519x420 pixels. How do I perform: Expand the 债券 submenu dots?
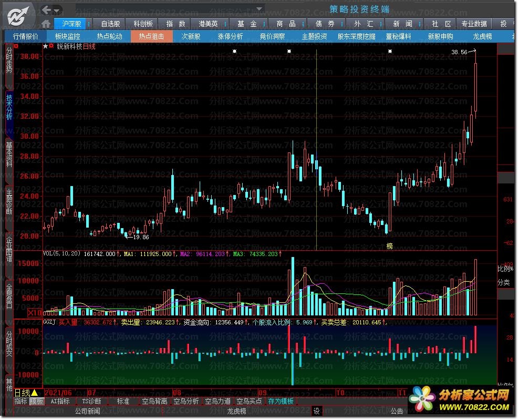pyautogui.click(x=342, y=24)
